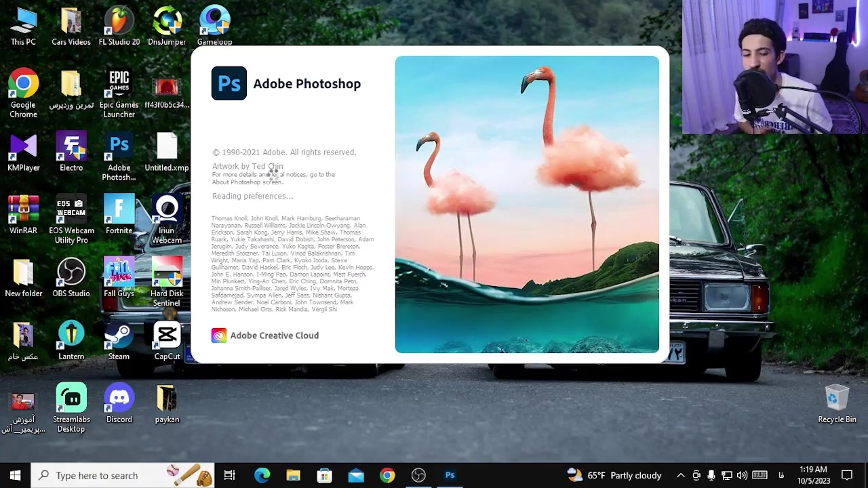The image size is (868, 488).
Task: Select the Iriun Webcam icon
Action: pos(167,220)
